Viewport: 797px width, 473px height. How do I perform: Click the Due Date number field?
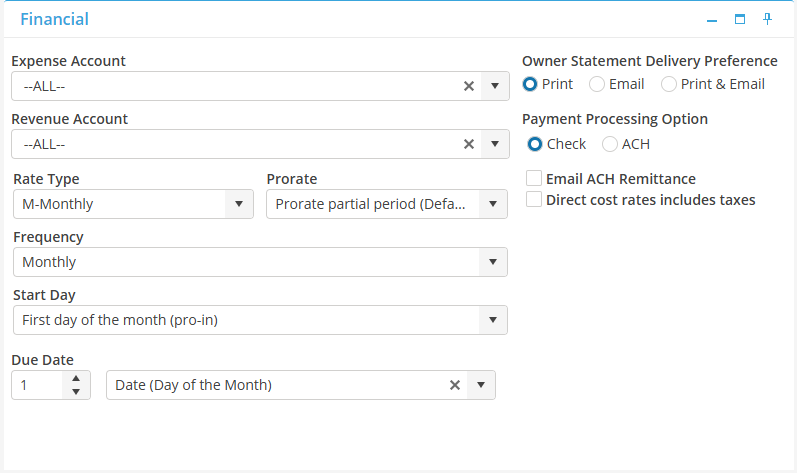[x=38, y=385]
